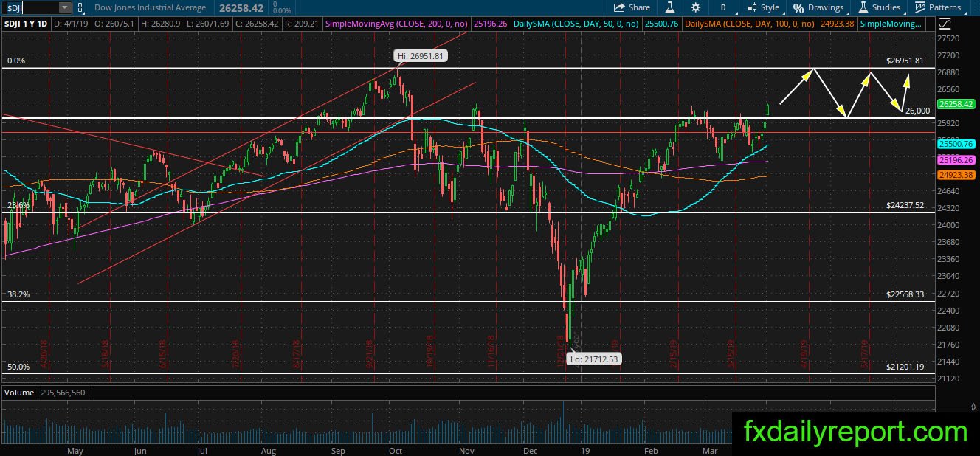
Task: Open the Drawings menu
Action: coord(818,7)
